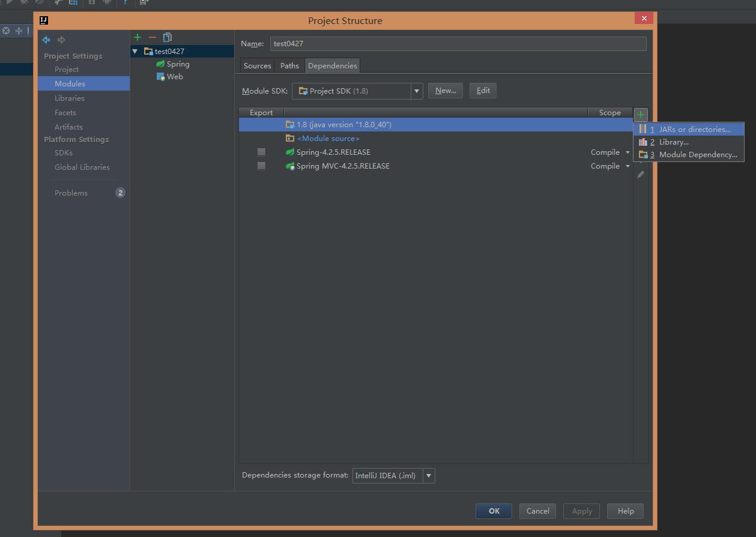
Task: Click the Web facet icon in module tree
Action: (160, 77)
